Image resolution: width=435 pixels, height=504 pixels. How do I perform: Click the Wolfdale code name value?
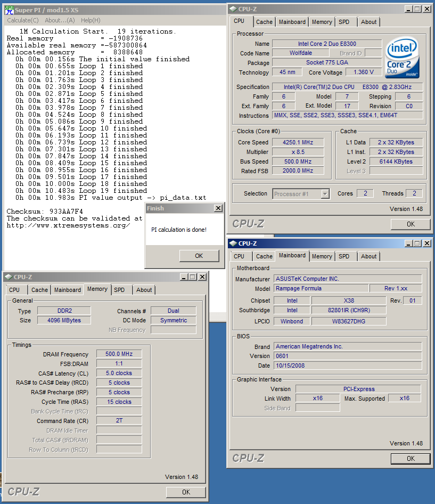coord(300,53)
